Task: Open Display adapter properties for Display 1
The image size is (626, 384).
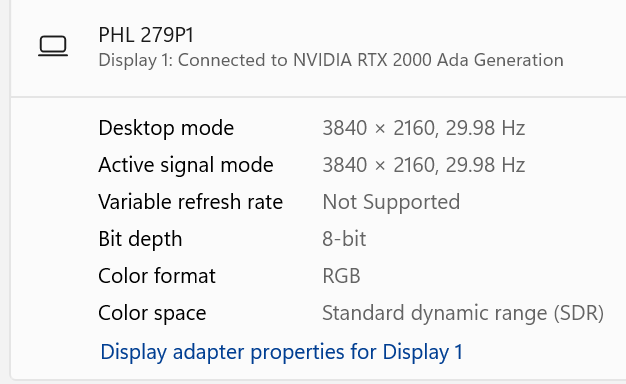Action: 281,352
